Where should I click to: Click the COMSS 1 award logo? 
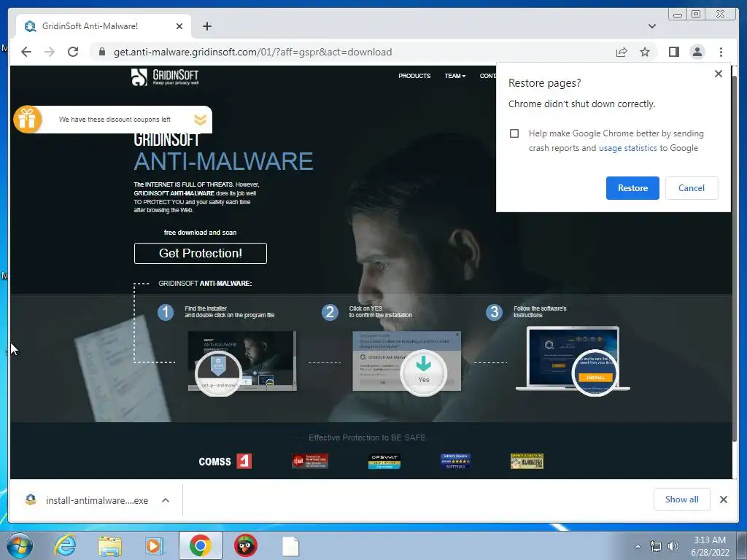click(225, 461)
